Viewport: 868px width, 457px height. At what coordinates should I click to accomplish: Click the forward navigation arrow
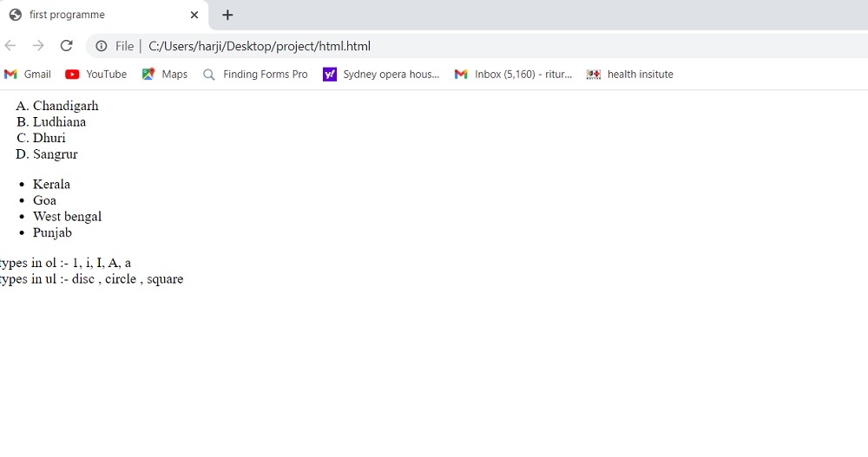coord(38,46)
